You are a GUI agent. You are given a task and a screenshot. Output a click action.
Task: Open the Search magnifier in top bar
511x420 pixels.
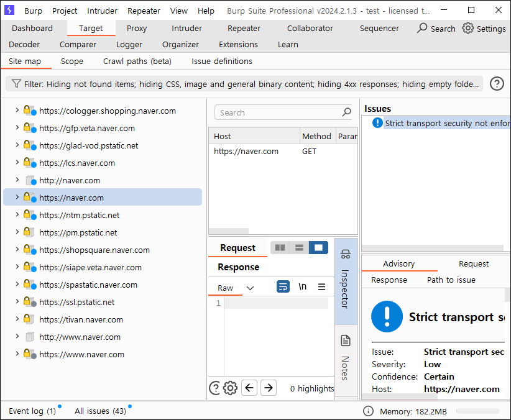click(x=422, y=28)
